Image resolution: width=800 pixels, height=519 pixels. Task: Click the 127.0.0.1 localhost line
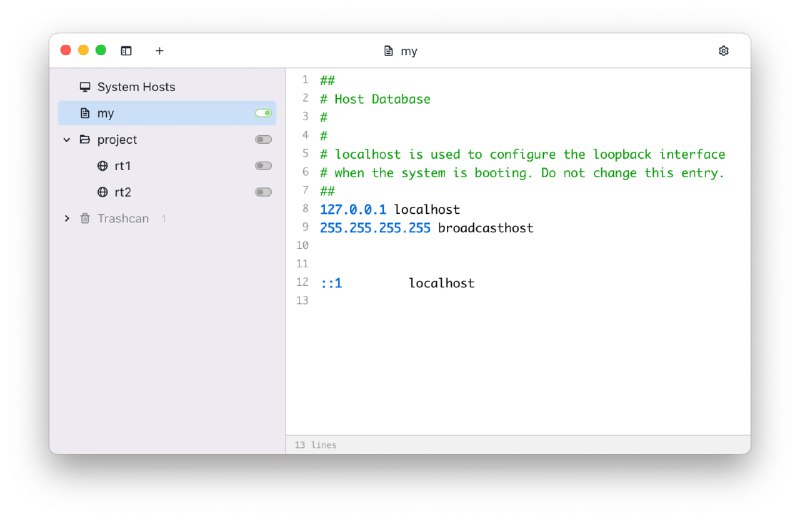pos(390,210)
